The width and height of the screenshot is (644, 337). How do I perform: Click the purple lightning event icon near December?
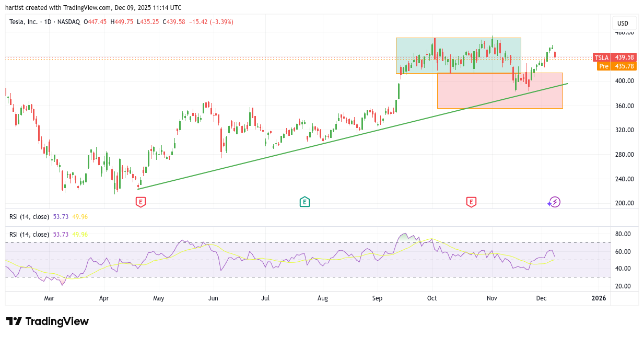pyautogui.click(x=554, y=202)
